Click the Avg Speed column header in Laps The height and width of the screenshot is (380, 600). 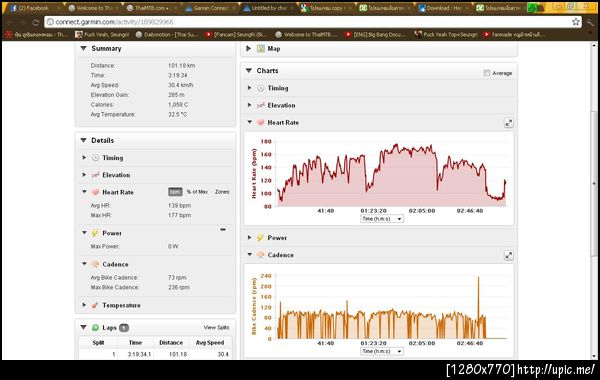coord(210,343)
